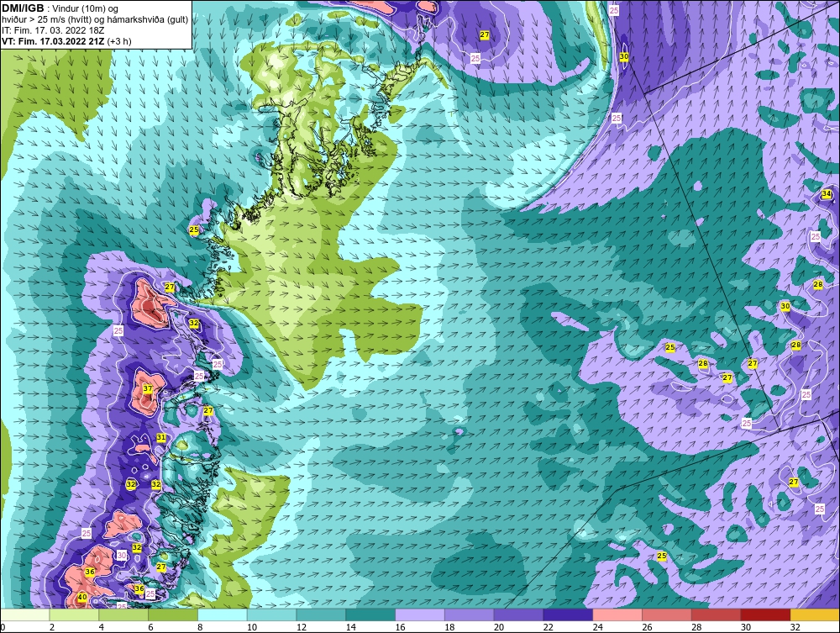Click the 30–32 m/s dark red legend swatch
This screenshot has height=633, width=840.
click(765, 615)
